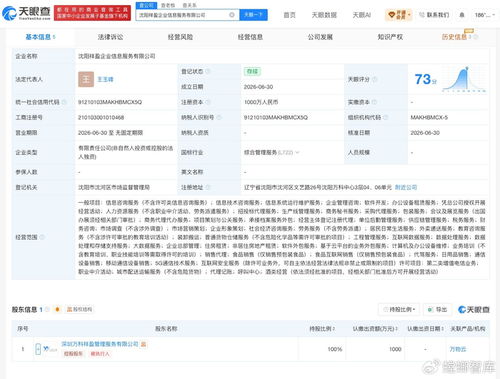Click the 73分 score value
Screen dimensions: 500x379
click(425, 79)
